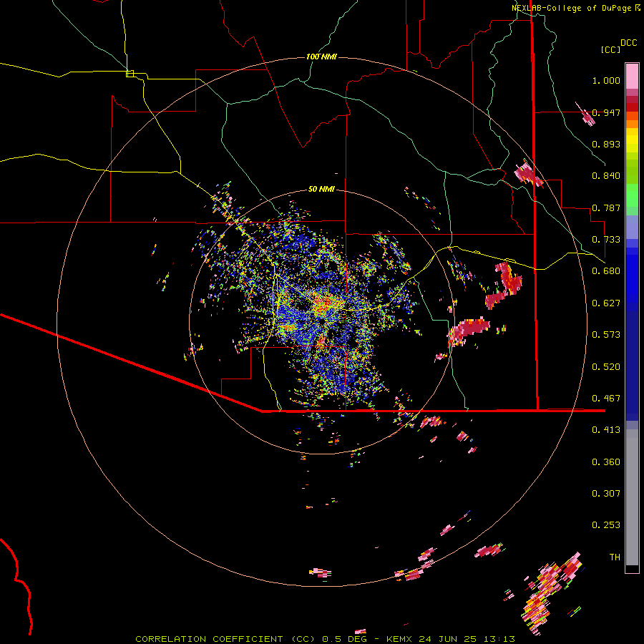Click the 0.573 legend value
The width and height of the screenshot is (644, 644).
coord(606,335)
